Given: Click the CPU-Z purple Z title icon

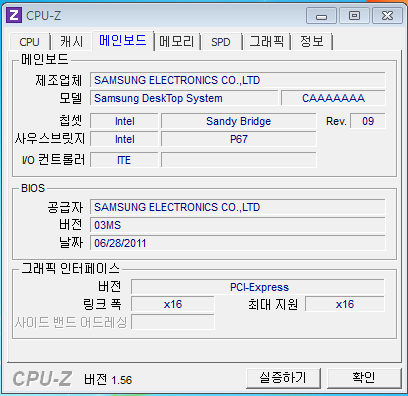Looking at the screenshot, I should pos(14,15).
